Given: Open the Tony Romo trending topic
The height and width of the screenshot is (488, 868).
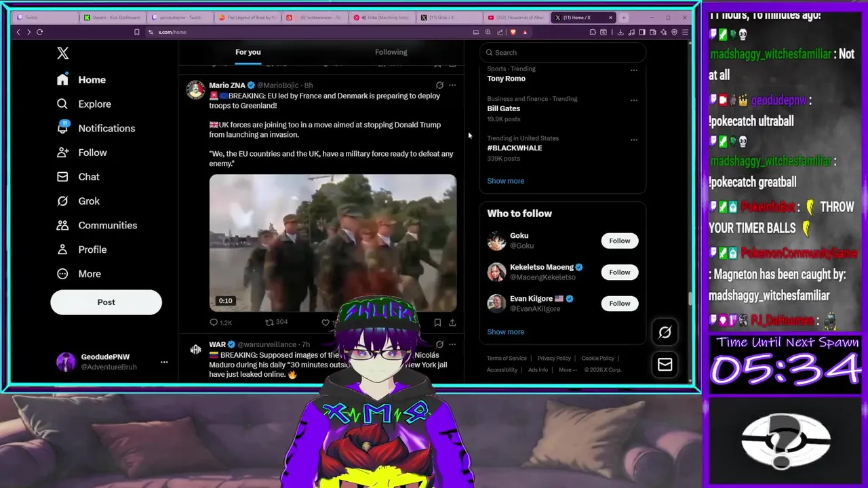Looking at the screenshot, I should click(506, 79).
